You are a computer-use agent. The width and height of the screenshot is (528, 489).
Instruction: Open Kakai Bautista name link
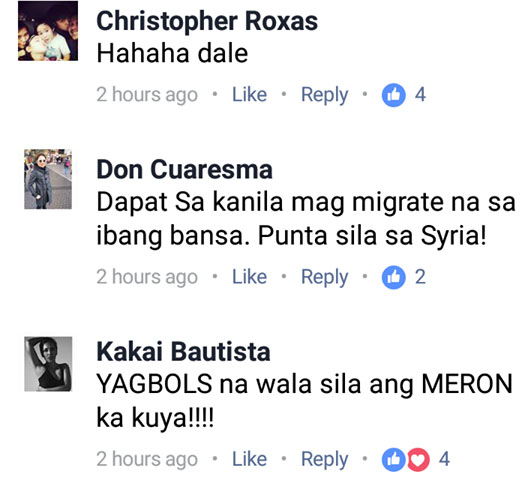tap(184, 352)
